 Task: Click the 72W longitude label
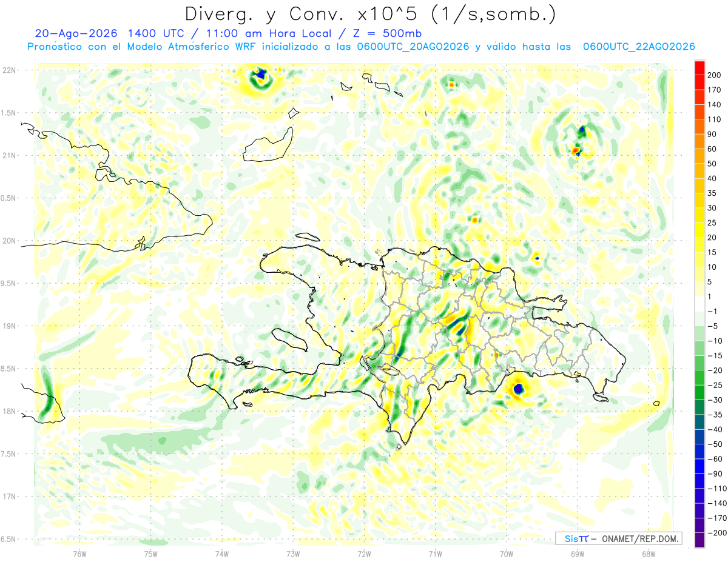pyautogui.click(x=364, y=553)
